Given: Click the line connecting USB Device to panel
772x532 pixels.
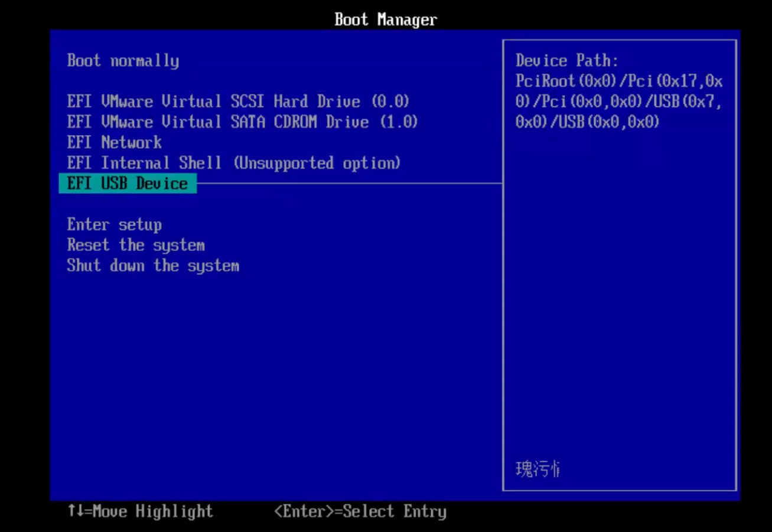Looking at the screenshot, I should pyautogui.click(x=348, y=184).
